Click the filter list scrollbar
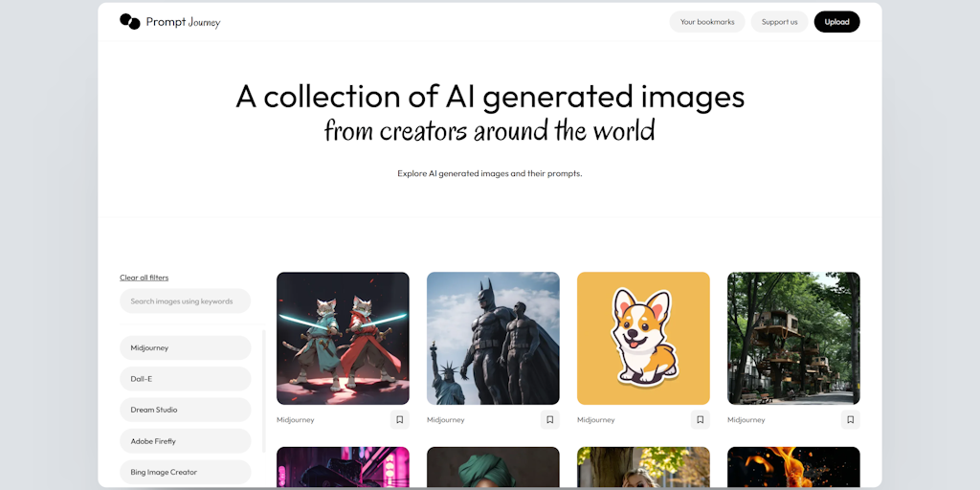Viewport: 980px width, 490px height. click(264, 391)
